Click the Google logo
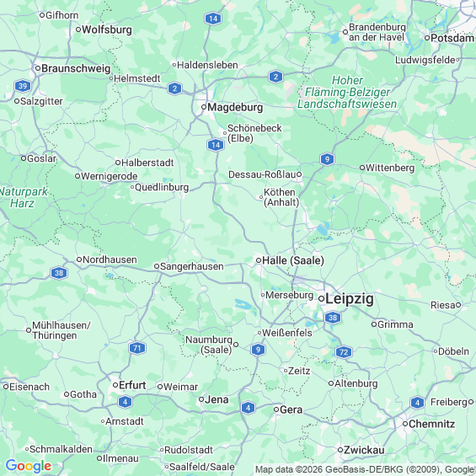The width and height of the screenshot is (476, 476). click(29, 466)
